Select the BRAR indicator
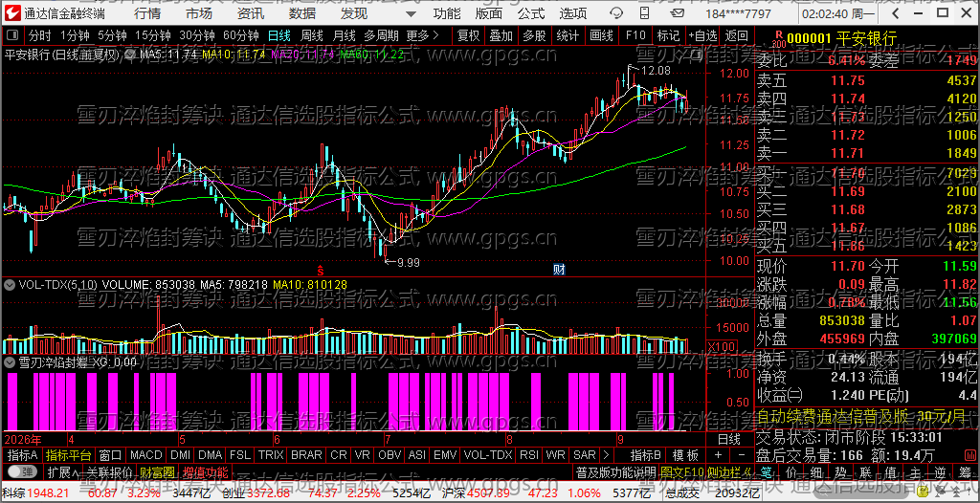This screenshot has width=980, height=503. coord(306,455)
